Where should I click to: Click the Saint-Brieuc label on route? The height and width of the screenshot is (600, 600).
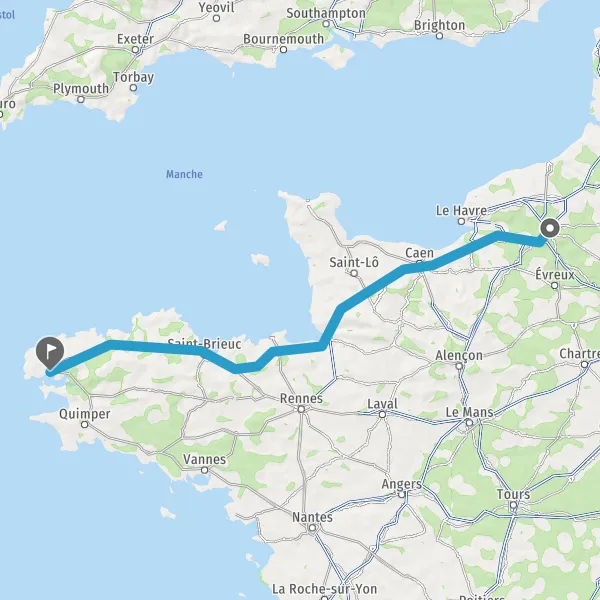[204, 344]
